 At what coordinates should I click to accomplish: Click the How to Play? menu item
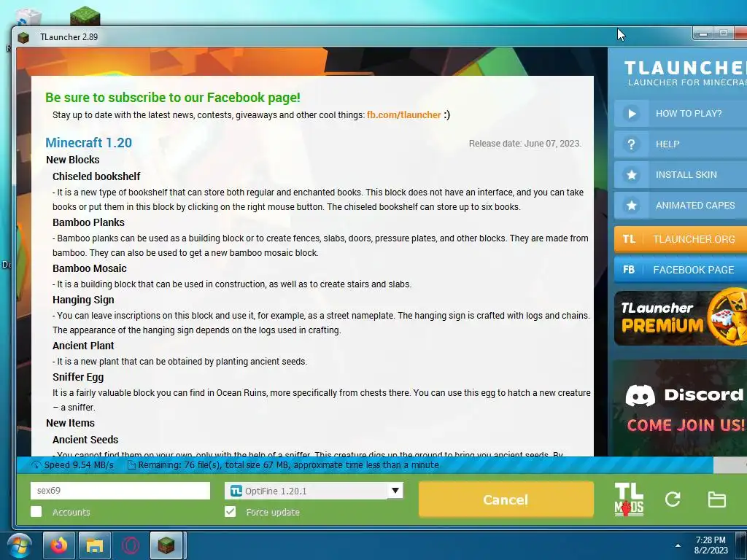coord(681,113)
